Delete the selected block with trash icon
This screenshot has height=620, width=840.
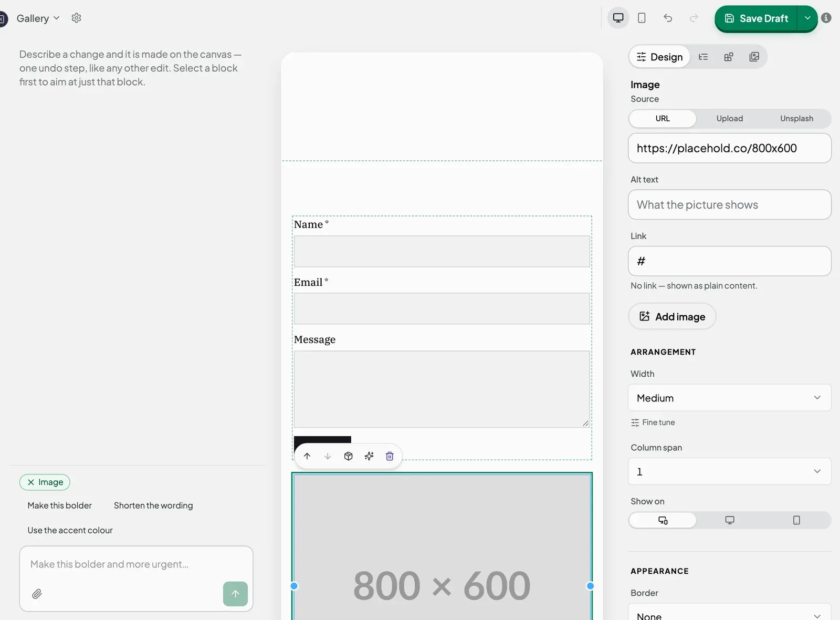(390, 456)
